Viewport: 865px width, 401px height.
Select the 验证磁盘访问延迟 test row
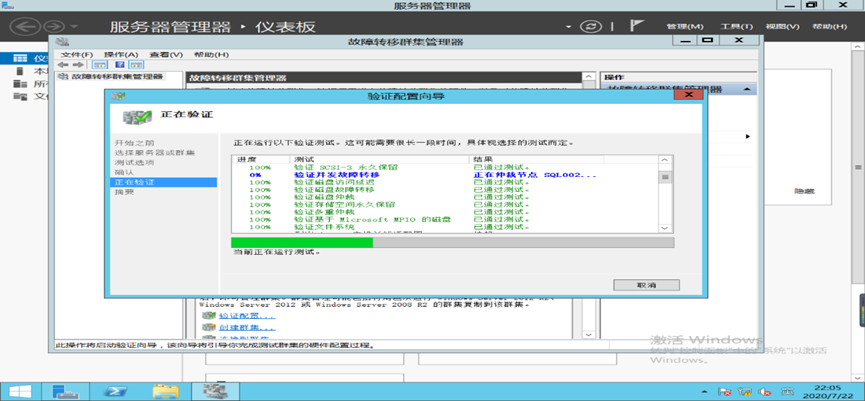[x=445, y=182]
